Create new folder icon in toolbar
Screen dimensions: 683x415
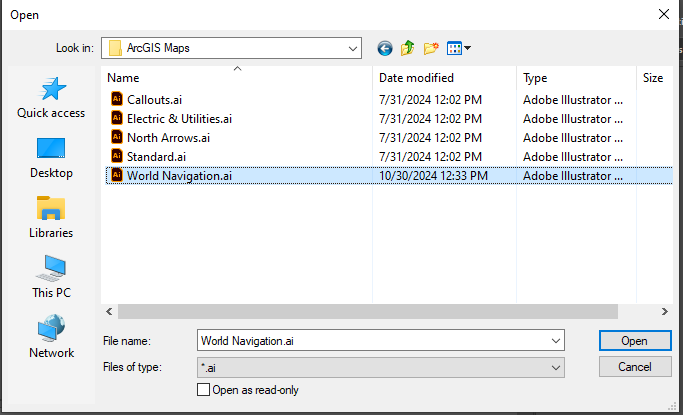click(x=431, y=48)
